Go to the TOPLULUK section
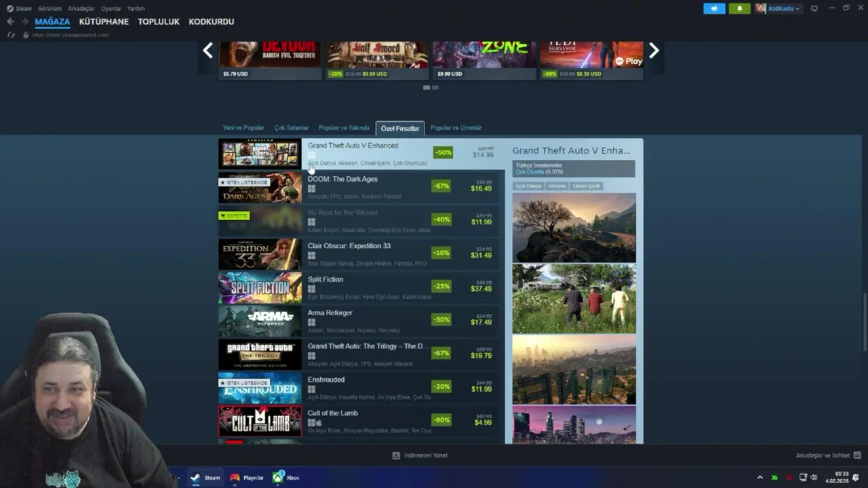Viewport: 868px width, 488px height. pyautogui.click(x=159, y=22)
